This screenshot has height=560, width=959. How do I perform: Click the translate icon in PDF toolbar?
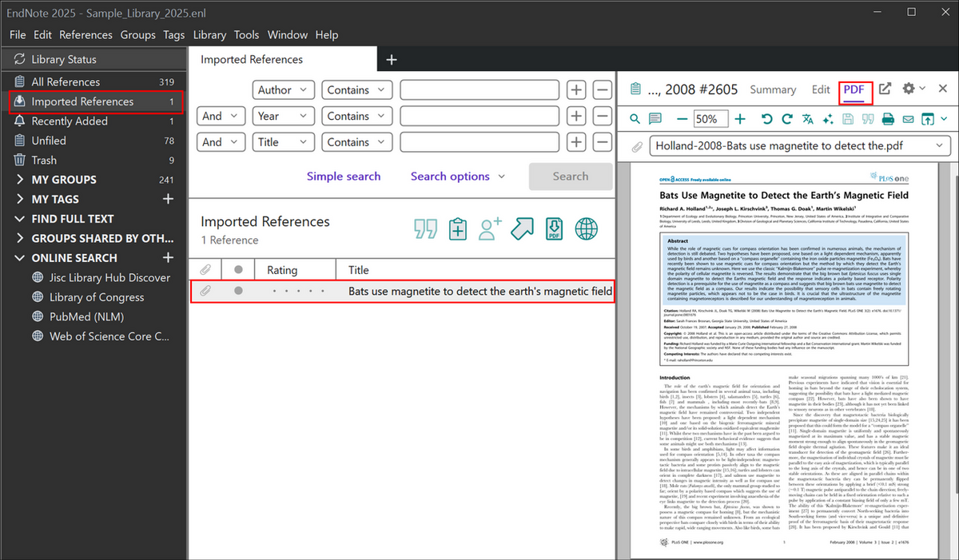pos(807,119)
